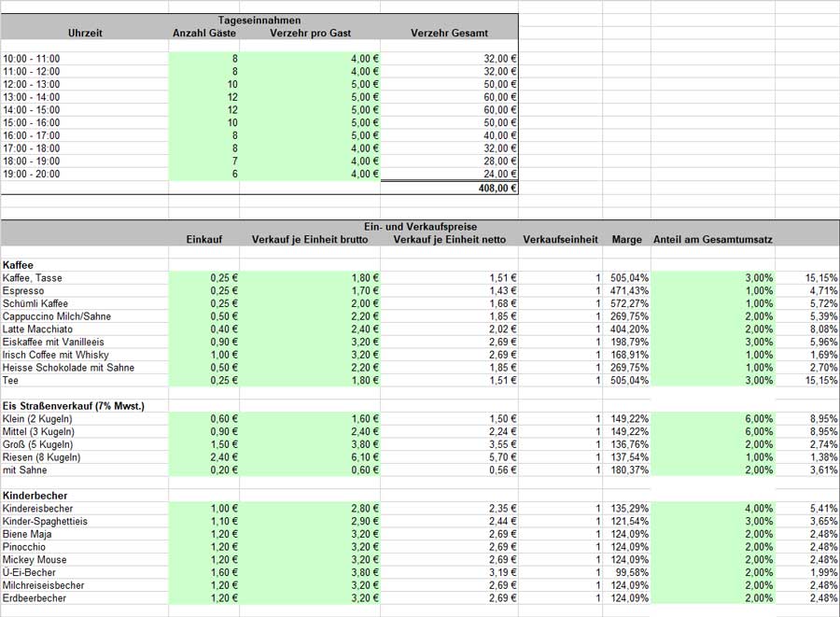Select the Einkauf price for Espresso

click(204, 291)
